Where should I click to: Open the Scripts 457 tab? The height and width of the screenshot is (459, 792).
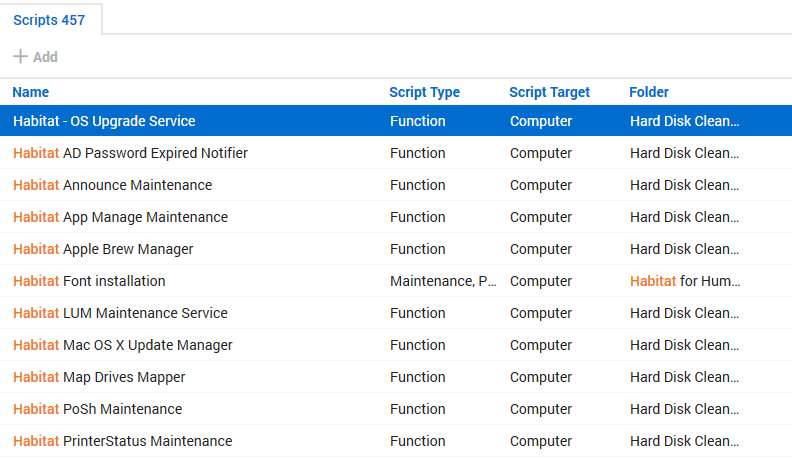(x=49, y=20)
